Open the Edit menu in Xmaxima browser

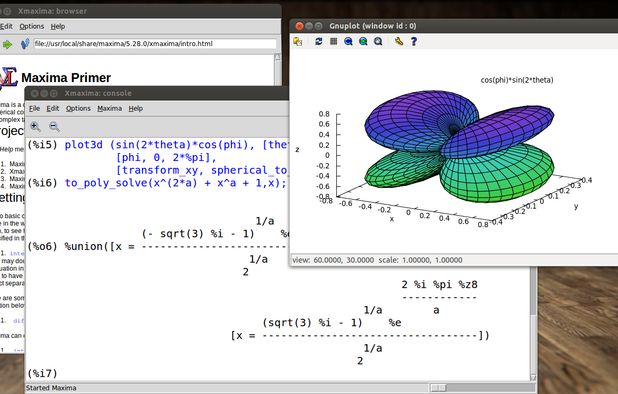(6, 26)
